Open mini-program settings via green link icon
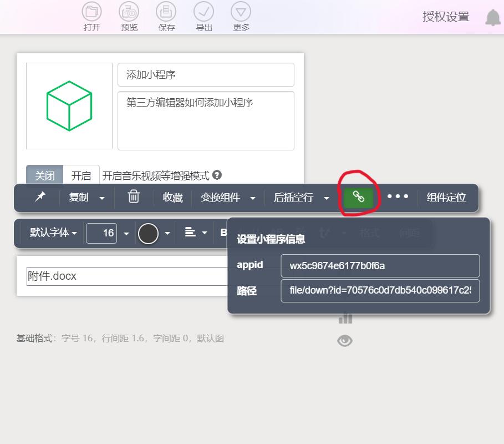504x444 pixels. [x=358, y=198]
